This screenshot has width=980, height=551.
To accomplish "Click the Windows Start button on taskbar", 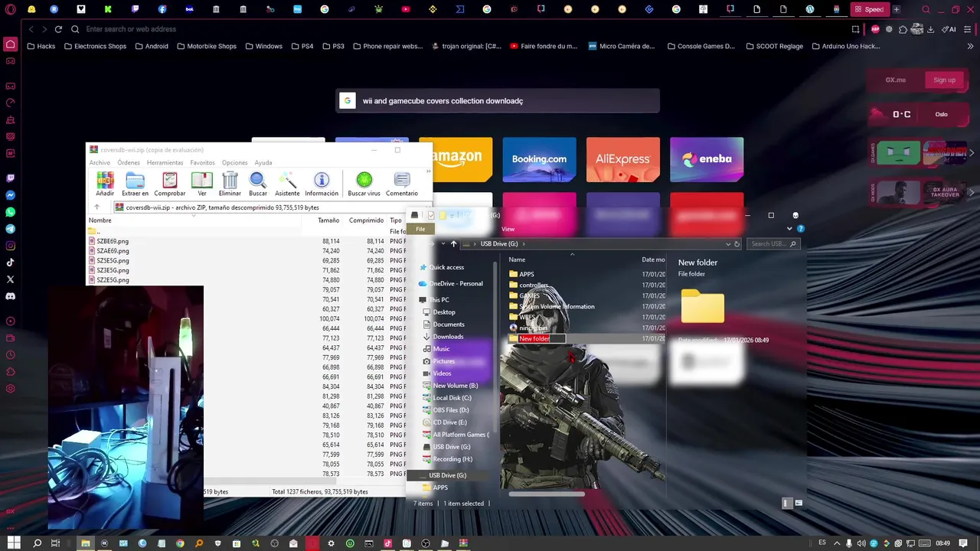I will 14,543.
